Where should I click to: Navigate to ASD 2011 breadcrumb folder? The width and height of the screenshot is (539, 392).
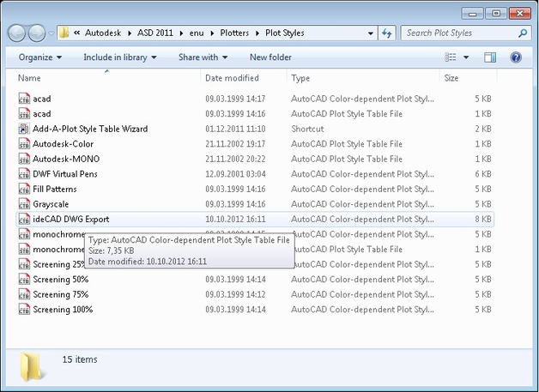(154, 33)
